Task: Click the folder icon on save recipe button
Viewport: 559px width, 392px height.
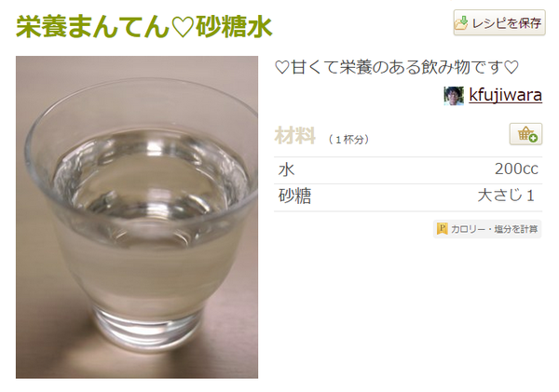Action: (461, 22)
